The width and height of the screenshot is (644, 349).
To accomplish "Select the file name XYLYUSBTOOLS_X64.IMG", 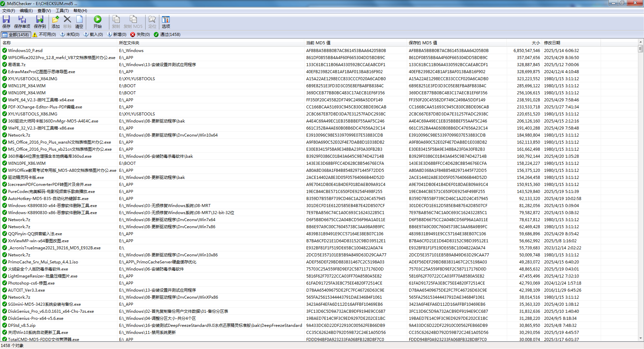I will (33, 79).
